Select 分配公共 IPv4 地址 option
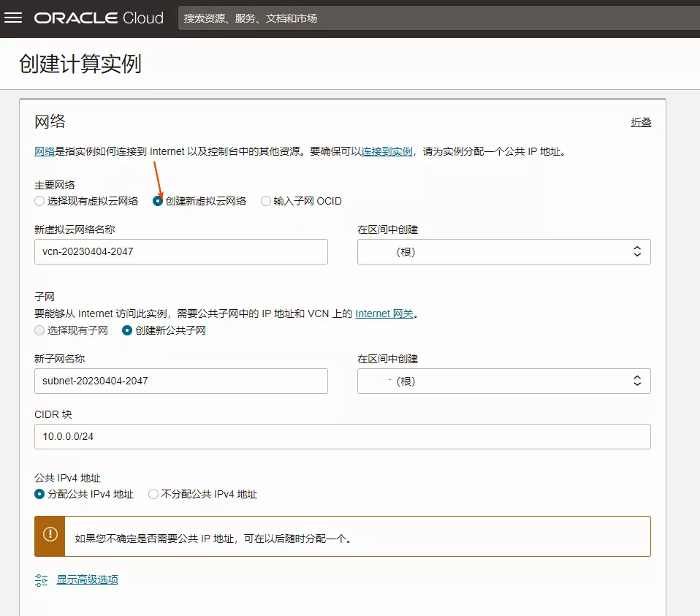Screen dimensions: 700x616 click(x=39, y=494)
